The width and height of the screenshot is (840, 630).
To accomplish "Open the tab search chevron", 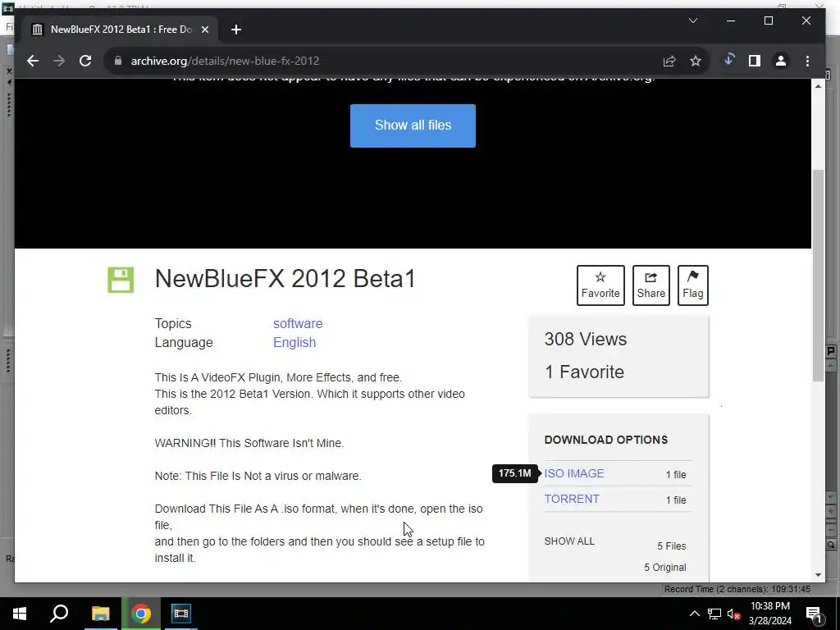I will tap(692, 21).
